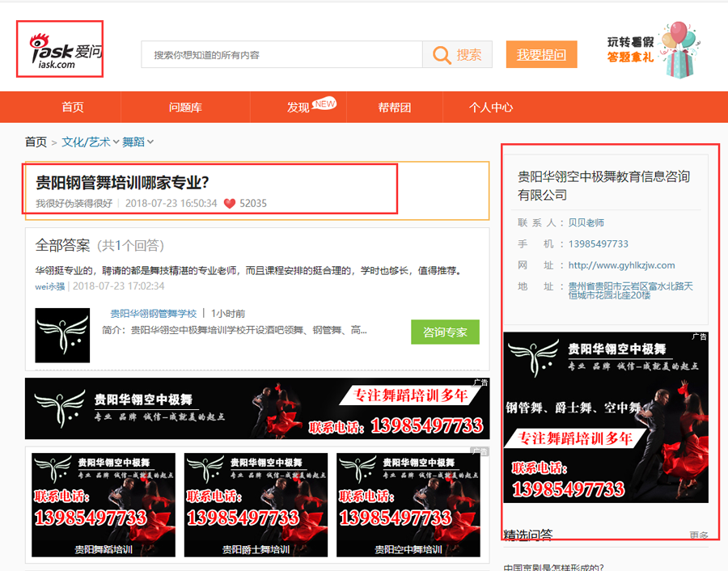Click address 贵州省贵阳市云岩区富水北路天恒城市花园北座20楼
Viewport: 728px width, 571px height.
pos(630,290)
